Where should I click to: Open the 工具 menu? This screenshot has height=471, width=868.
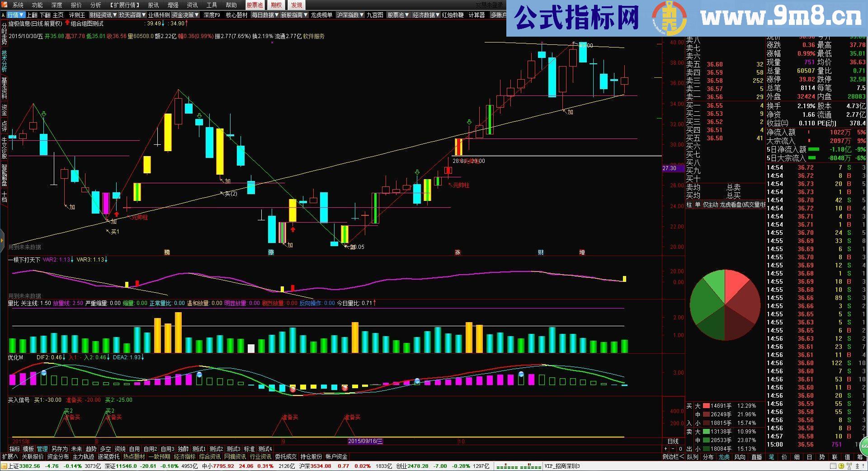[x=211, y=5]
